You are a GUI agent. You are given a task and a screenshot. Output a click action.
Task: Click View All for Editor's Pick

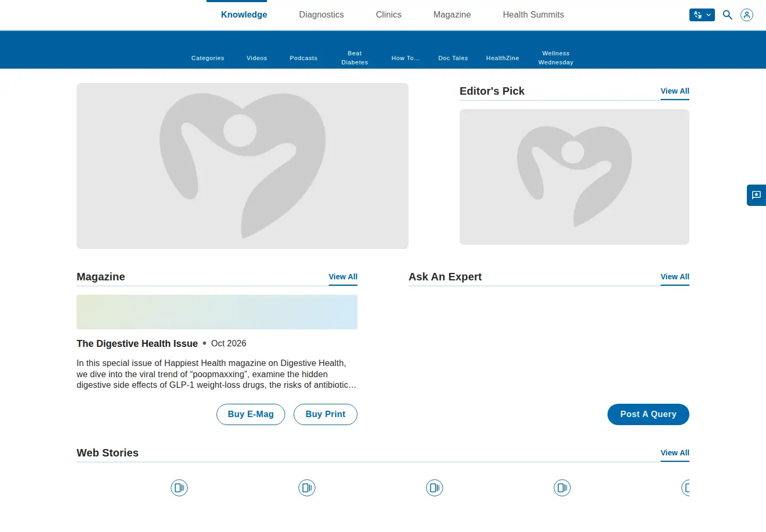point(675,91)
